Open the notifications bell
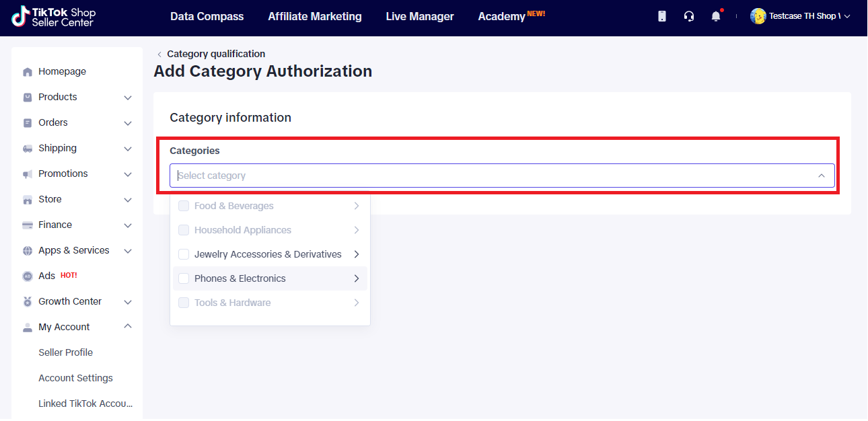The width and height of the screenshot is (868, 421). click(x=716, y=16)
